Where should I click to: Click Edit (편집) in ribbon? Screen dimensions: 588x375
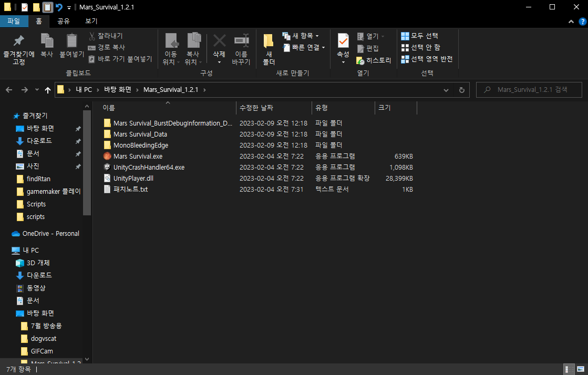click(x=368, y=48)
